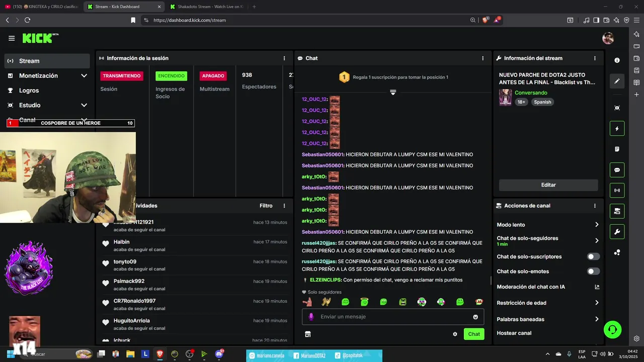Open the green headset support button
This screenshot has width=644, height=362.
coord(613,330)
